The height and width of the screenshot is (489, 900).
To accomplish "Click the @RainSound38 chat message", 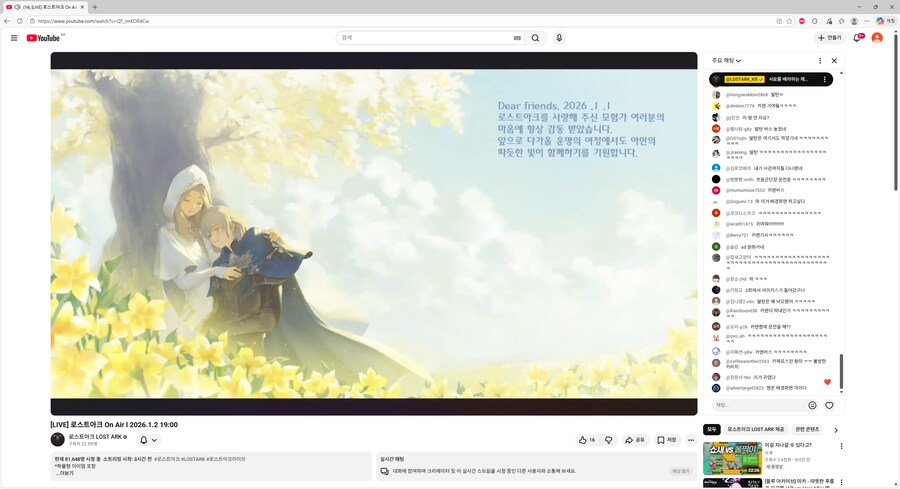I will click(x=771, y=313).
